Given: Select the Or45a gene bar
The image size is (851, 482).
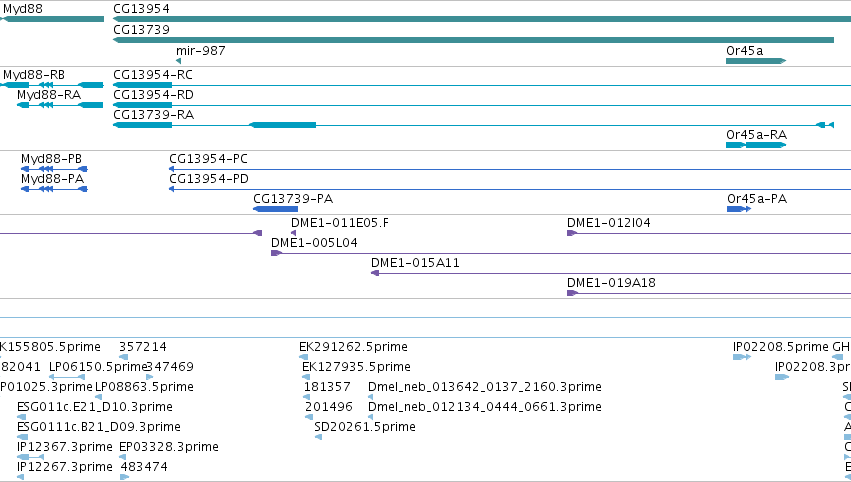Looking at the screenshot, I should pos(756,61).
